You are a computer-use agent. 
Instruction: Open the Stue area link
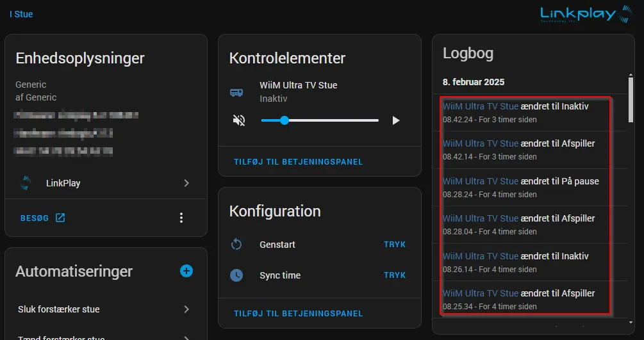[21, 14]
